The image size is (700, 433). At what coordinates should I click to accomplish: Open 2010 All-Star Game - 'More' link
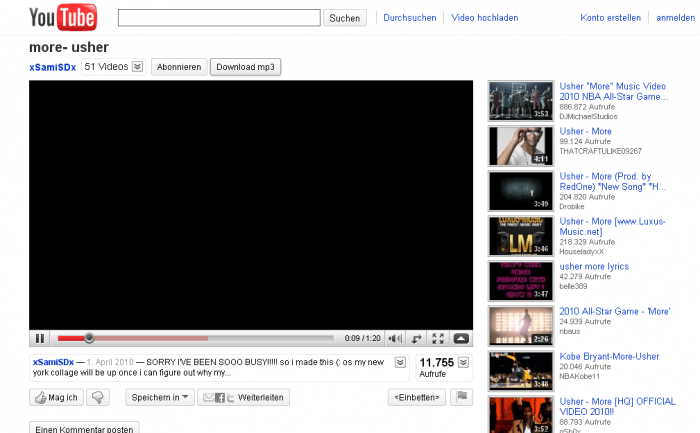point(615,312)
